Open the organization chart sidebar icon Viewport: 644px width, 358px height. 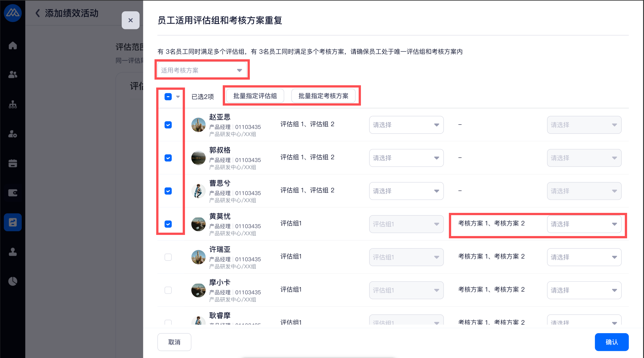point(13,104)
